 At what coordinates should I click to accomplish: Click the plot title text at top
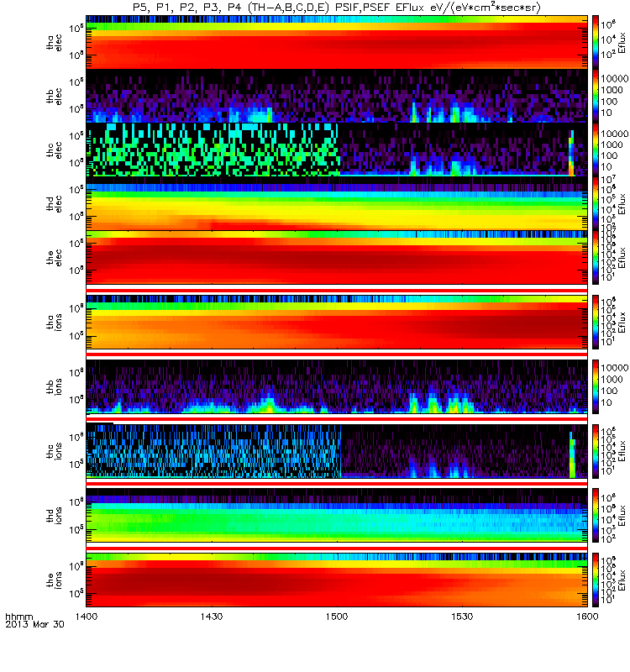pos(337,8)
